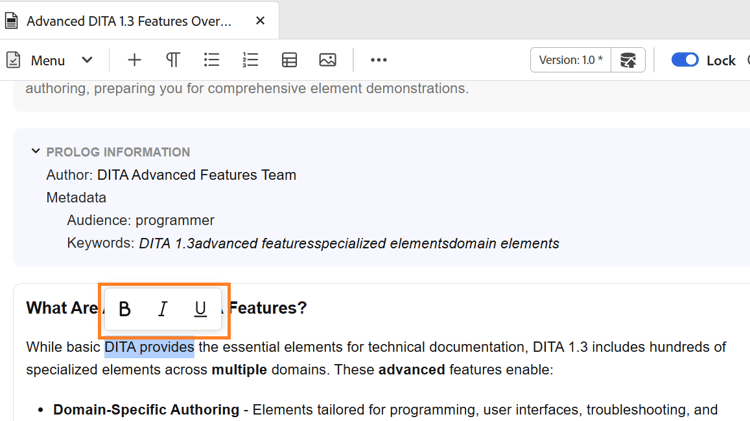Click the Lock label text
Screen dimensions: 750x421
click(721, 60)
